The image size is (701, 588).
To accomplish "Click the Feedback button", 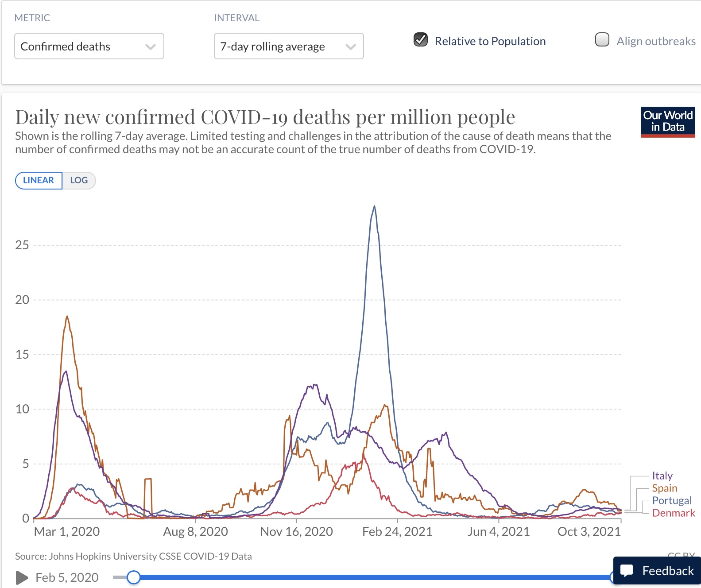I will point(658,571).
